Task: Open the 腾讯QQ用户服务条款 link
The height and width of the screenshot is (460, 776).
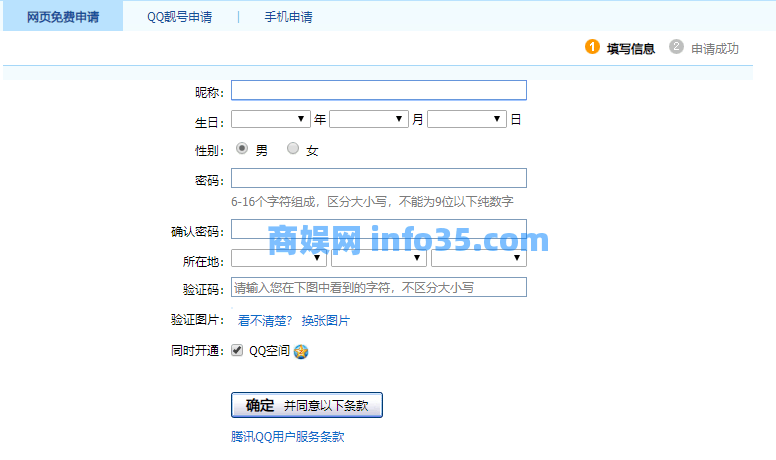Action: coord(288,437)
